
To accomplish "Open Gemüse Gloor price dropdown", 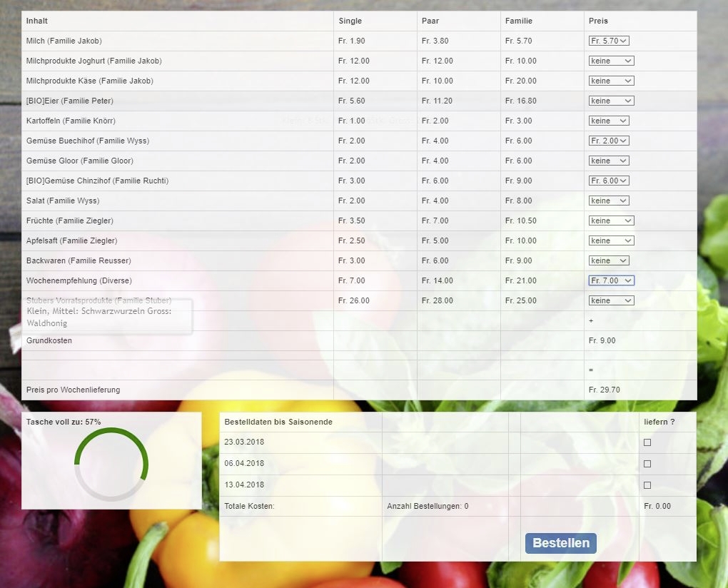I will pos(609,161).
